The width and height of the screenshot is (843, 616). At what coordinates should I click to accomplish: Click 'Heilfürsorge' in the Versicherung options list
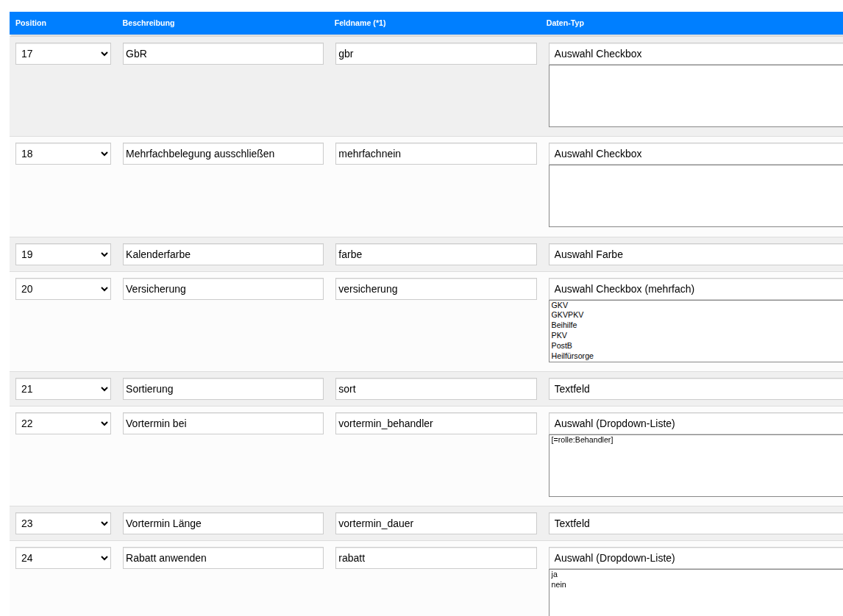pyautogui.click(x=572, y=356)
